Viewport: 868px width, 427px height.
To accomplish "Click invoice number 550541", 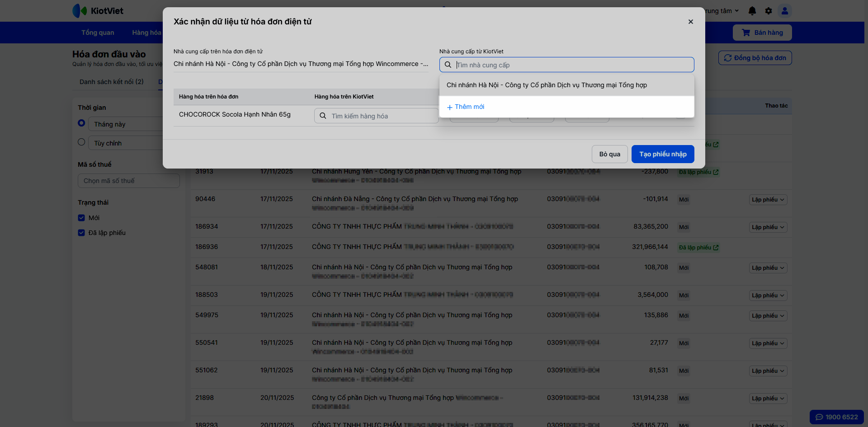I will click(x=207, y=343).
